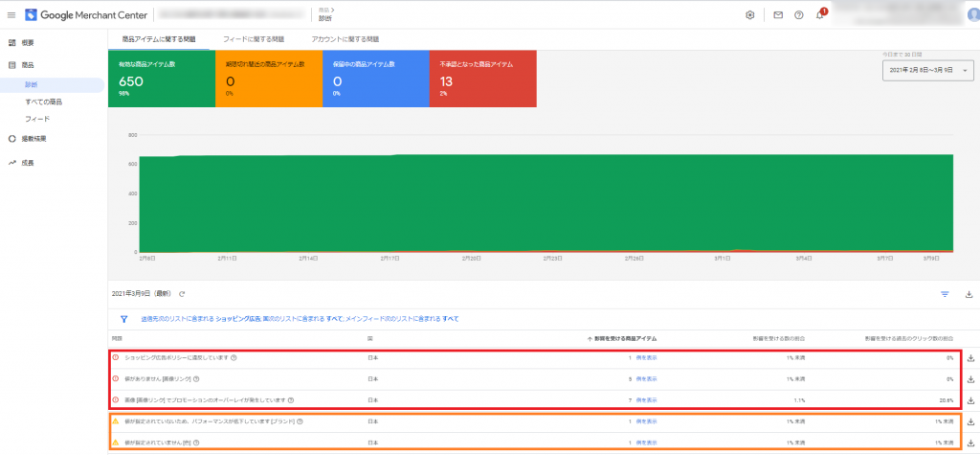The image size is (980, 455).
Task: Open the settings gear menu
Action: pyautogui.click(x=750, y=15)
